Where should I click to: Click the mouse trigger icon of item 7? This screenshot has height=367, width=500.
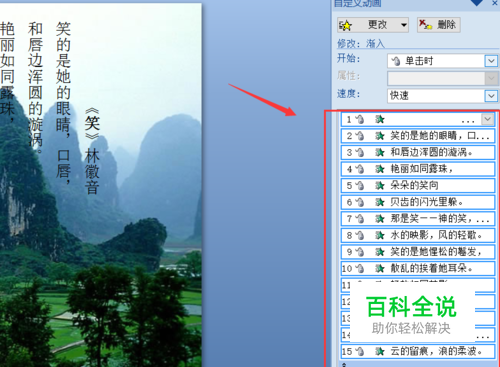(x=360, y=219)
